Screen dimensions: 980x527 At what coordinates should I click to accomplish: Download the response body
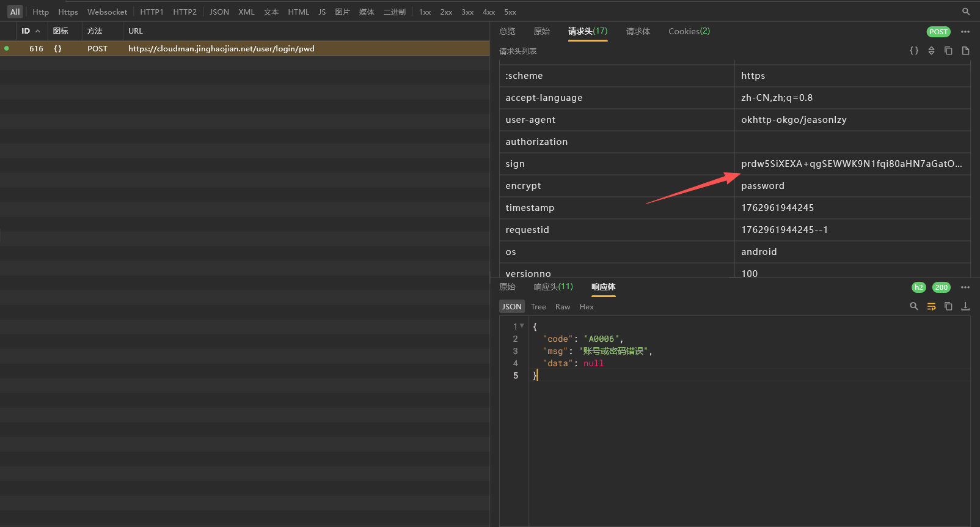965,306
